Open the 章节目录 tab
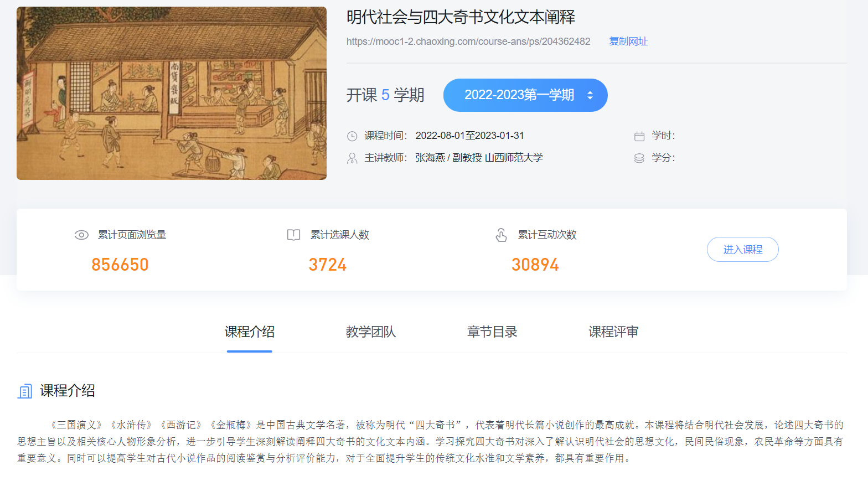 pyautogui.click(x=492, y=332)
